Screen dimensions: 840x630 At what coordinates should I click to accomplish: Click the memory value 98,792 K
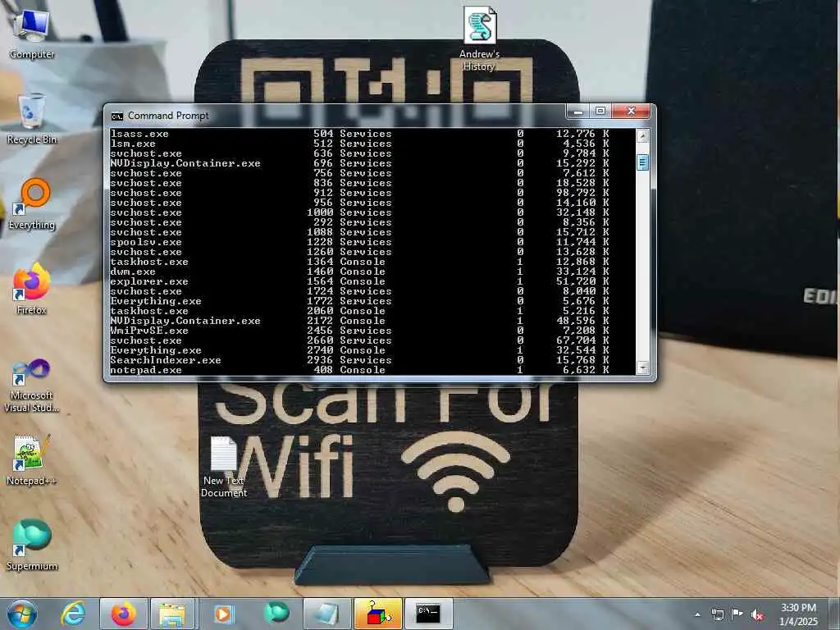(582, 193)
